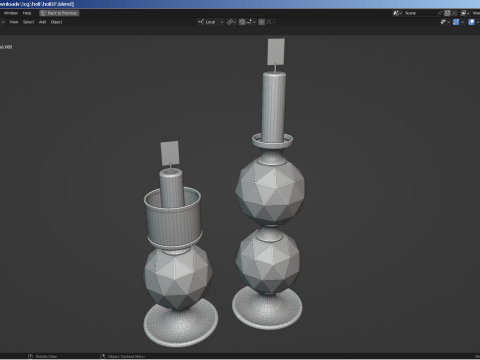The image size is (480, 360).
Task: Open the Window menu
Action: click(11, 13)
